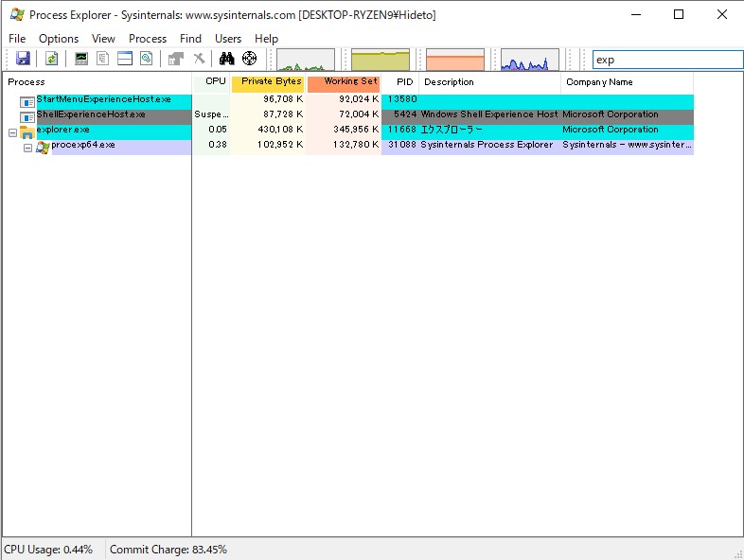This screenshot has height=560, width=744.
Task: Click the Kill Process X icon
Action: (200, 59)
